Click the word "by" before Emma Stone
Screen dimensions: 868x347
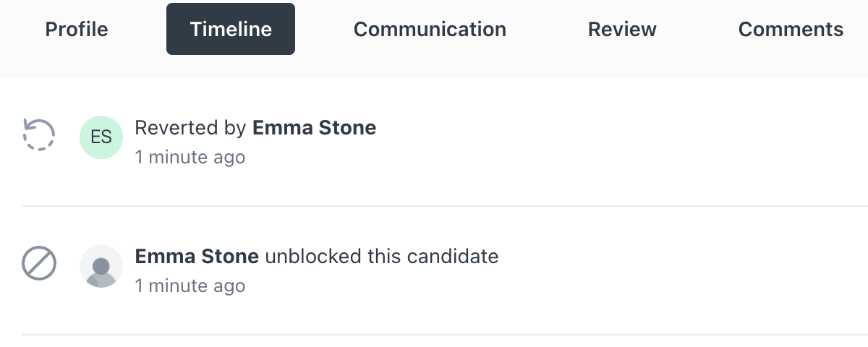tap(235, 128)
